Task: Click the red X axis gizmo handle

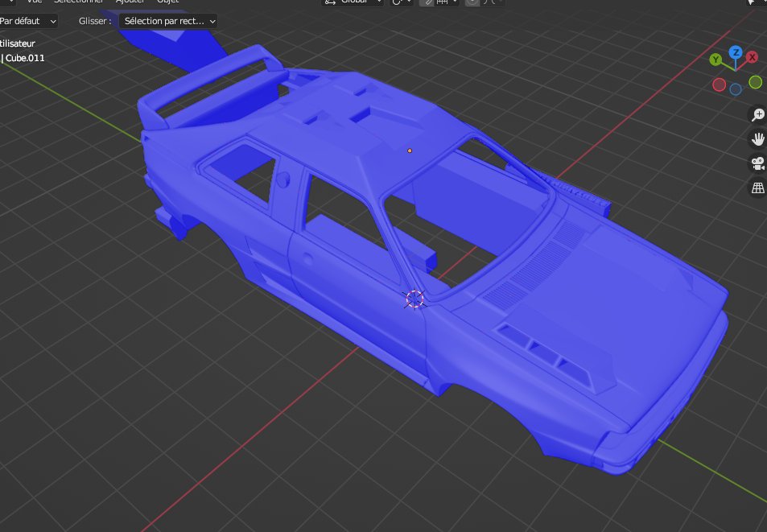Action: tap(752, 57)
